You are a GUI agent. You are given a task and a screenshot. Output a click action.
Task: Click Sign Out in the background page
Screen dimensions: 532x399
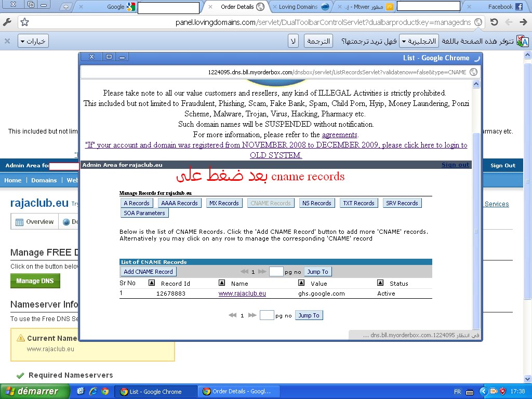tap(503, 165)
